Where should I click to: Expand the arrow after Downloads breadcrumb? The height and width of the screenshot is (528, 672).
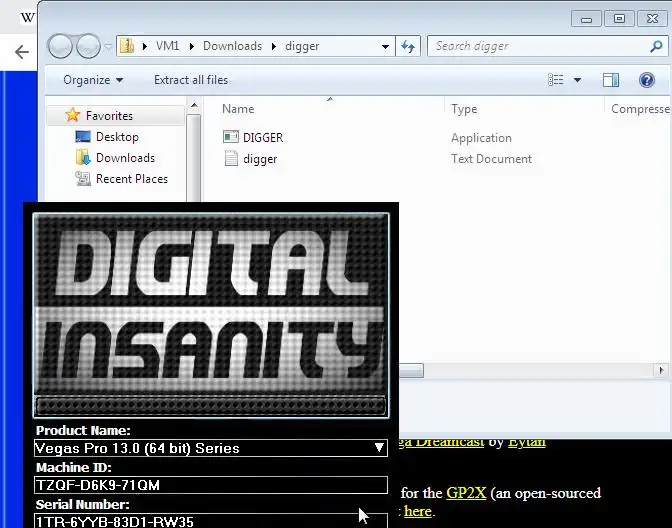(273, 46)
